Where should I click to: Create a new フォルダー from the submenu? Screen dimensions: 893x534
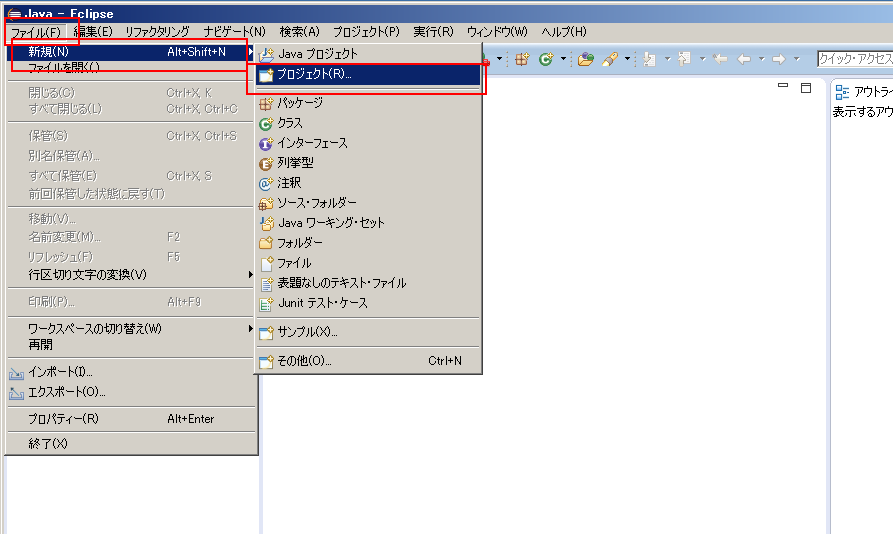pos(368,243)
